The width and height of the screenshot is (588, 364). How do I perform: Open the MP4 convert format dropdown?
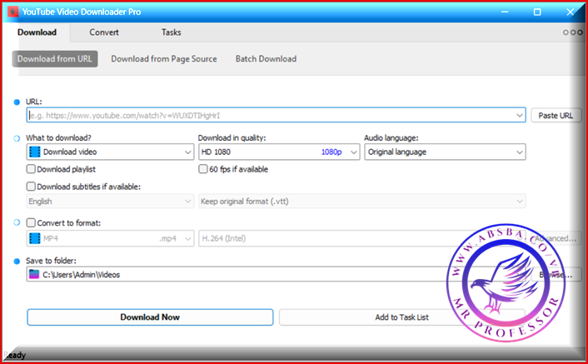[110, 238]
